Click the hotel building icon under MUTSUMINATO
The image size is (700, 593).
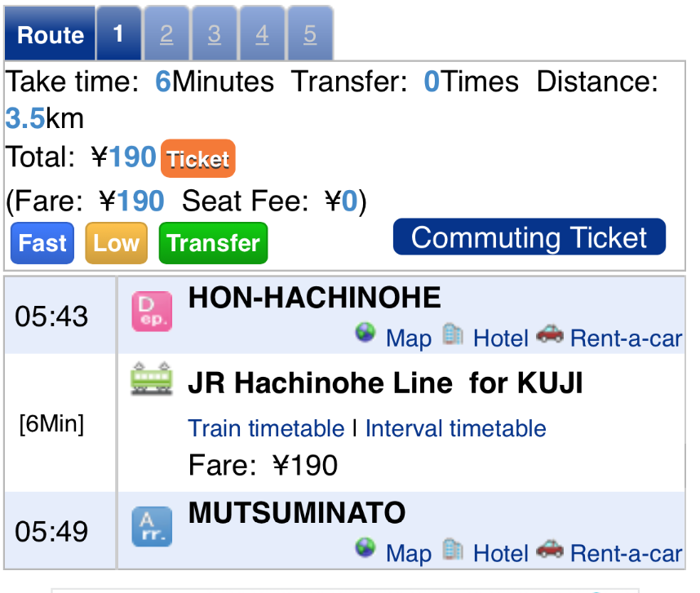pos(453,549)
